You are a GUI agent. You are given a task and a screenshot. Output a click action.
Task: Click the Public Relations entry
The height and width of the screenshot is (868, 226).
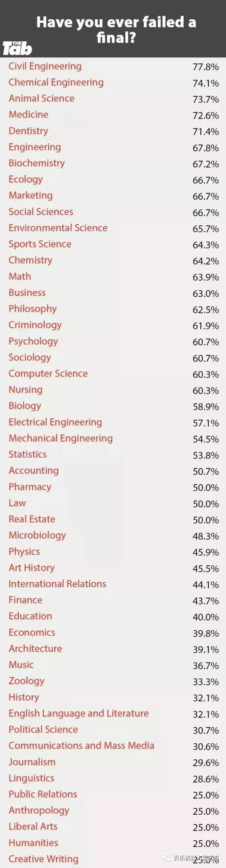pyautogui.click(x=43, y=794)
